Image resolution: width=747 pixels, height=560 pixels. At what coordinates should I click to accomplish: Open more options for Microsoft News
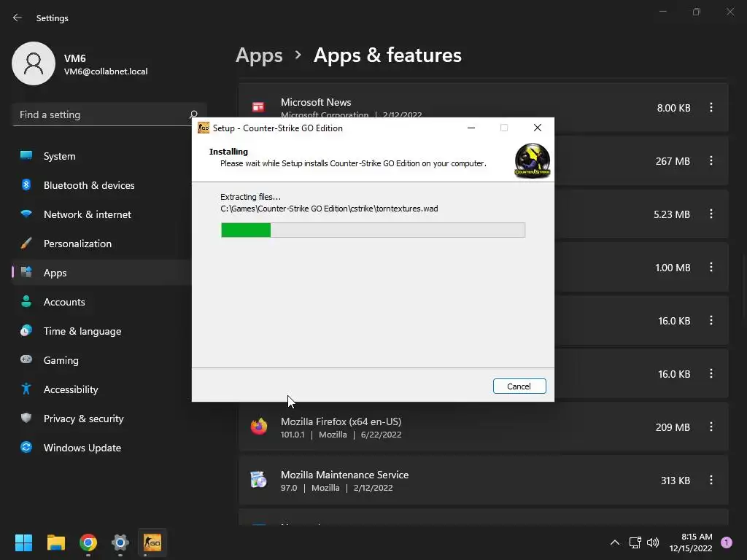pos(711,108)
